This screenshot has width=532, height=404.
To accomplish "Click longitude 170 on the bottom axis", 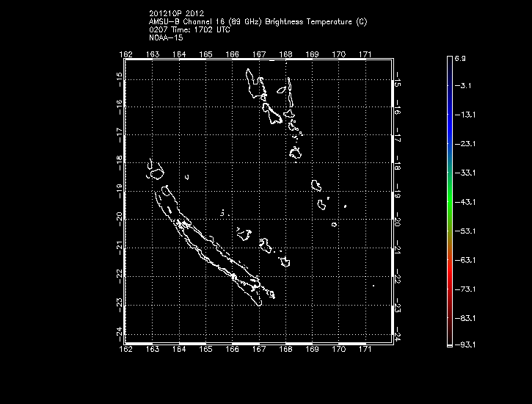I will click(x=338, y=349).
